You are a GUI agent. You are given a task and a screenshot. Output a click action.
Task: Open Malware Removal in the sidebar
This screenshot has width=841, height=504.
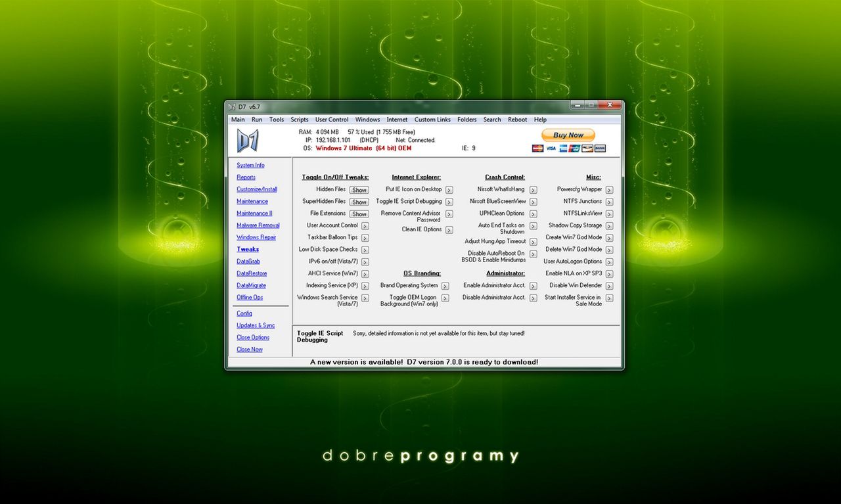(258, 225)
